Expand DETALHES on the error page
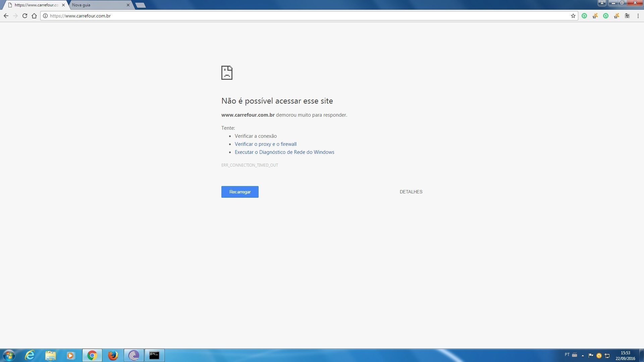This screenshot has height=362, width=644. (x=411, y=192)
